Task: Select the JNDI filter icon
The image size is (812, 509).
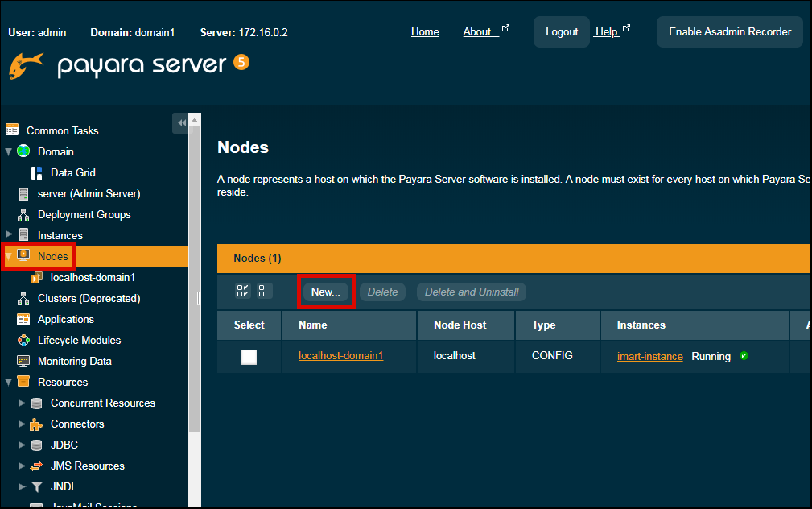Action: (37, 486)
